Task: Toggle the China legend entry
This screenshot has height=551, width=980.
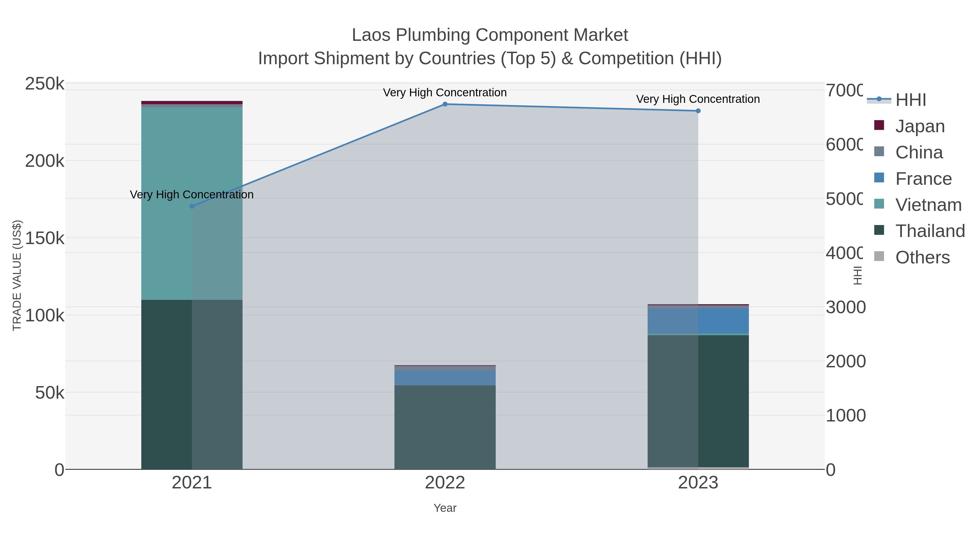Action: pos(908,152)
